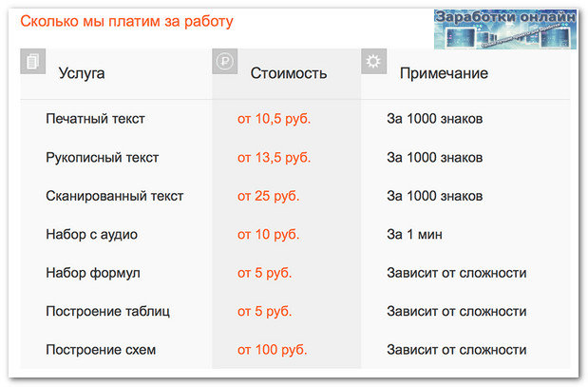Click the ruble icon beside Стоимость
This screenshot has width=588, height=387.
[224, 61]
